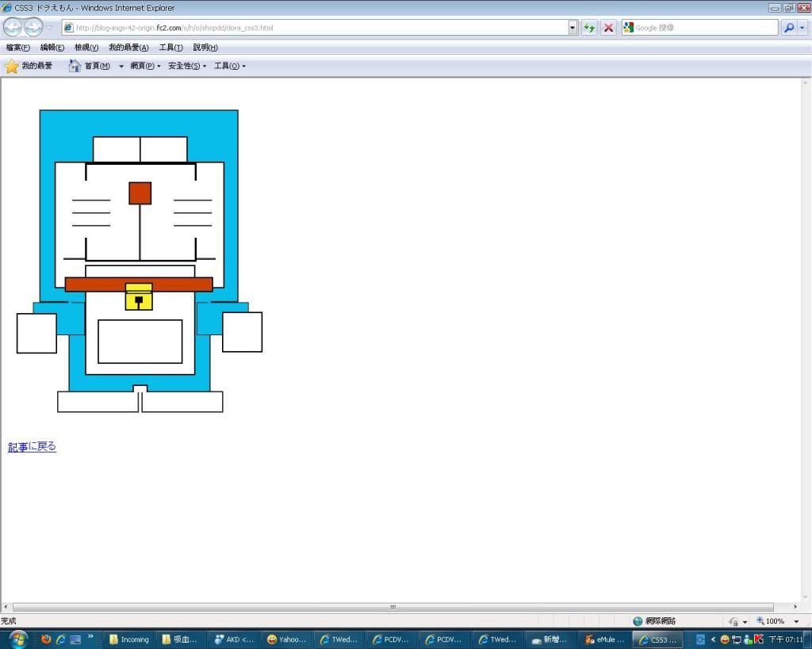This screenshot has height=649, width=812.
Task: Click the address bar URL field
Action: pos(321,28)
